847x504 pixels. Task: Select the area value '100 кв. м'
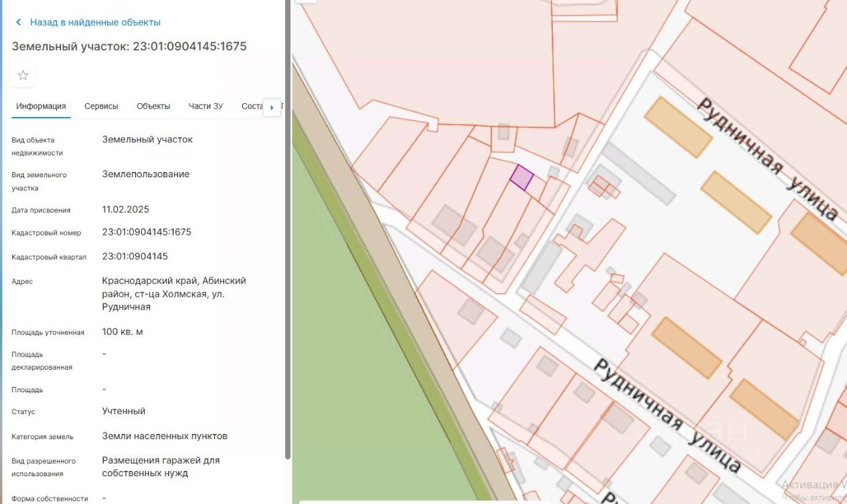(x=122, y=331)
